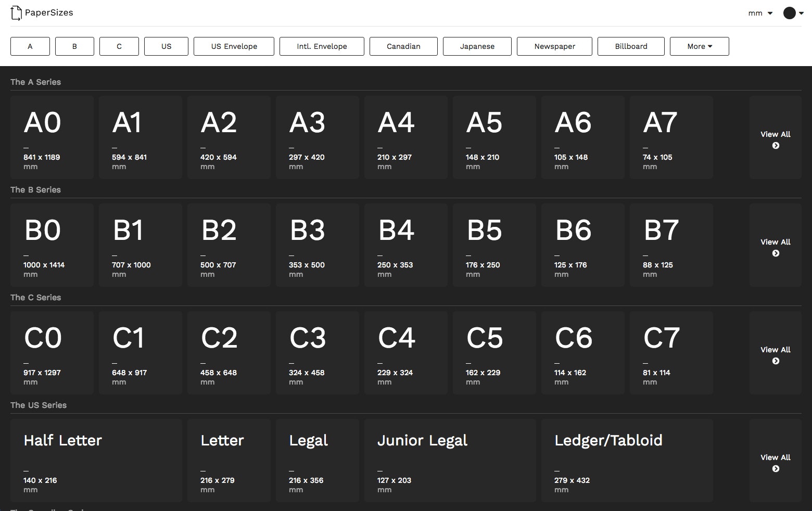
Task: Click the Newspaper category button
Action: 554,46
